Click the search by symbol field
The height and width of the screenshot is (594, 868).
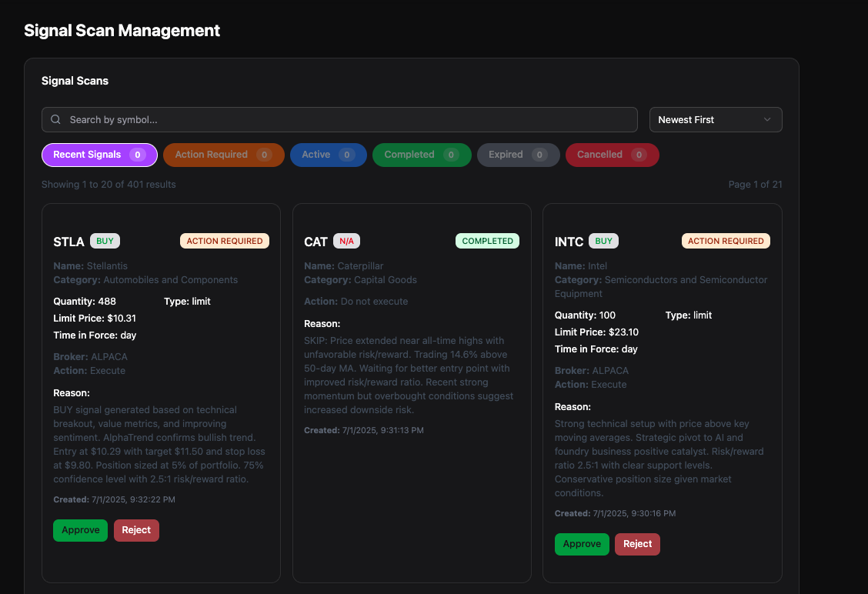[339, 119]
